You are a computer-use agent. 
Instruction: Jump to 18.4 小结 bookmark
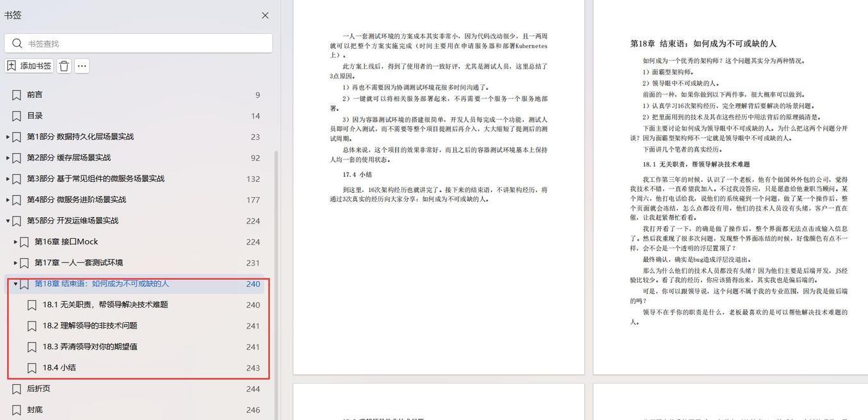tap(59, 368)
